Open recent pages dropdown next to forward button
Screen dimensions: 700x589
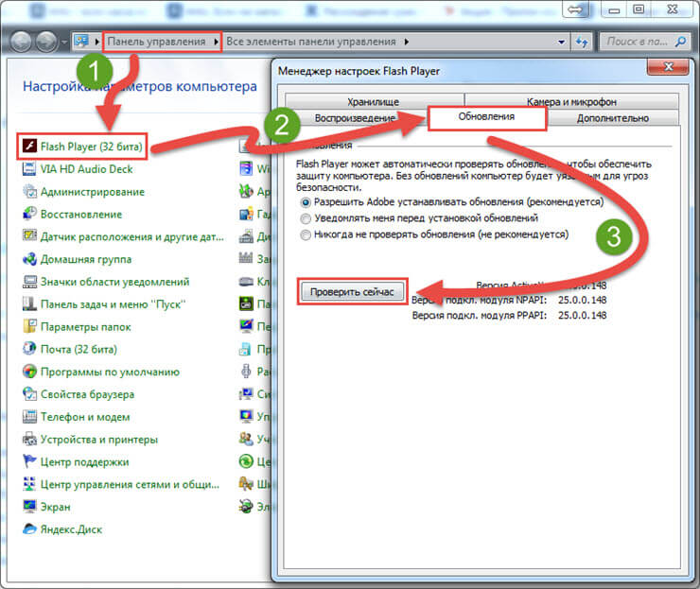pyautogui.click(x=64, y=43)
